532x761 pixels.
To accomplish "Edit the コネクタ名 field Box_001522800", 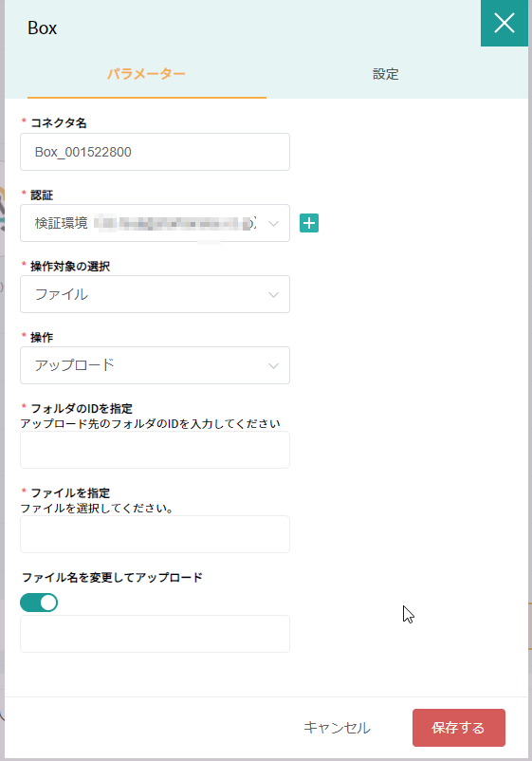I will pyautogui.click(x=155, y=152).
